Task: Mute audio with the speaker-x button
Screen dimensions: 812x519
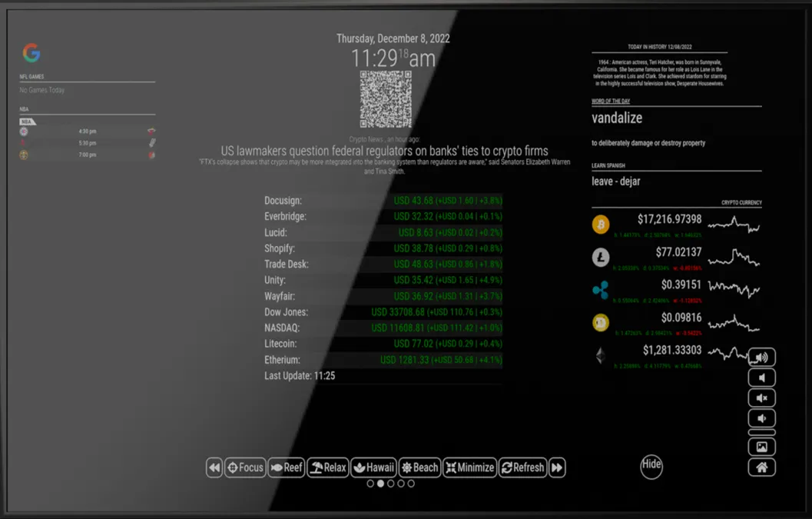Action: pyautogui.click(x=762, y=398)
